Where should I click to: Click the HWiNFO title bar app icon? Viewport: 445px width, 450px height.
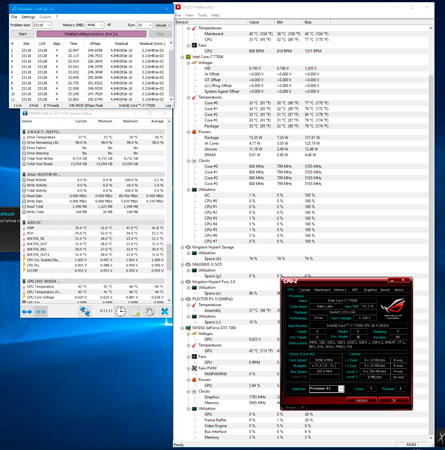25,113
